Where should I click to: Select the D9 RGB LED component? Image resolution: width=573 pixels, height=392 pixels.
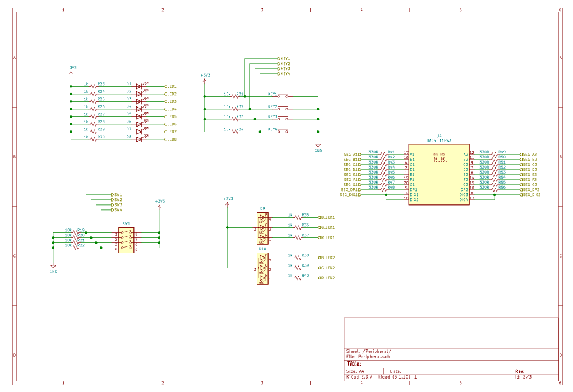tap(262, 227)
